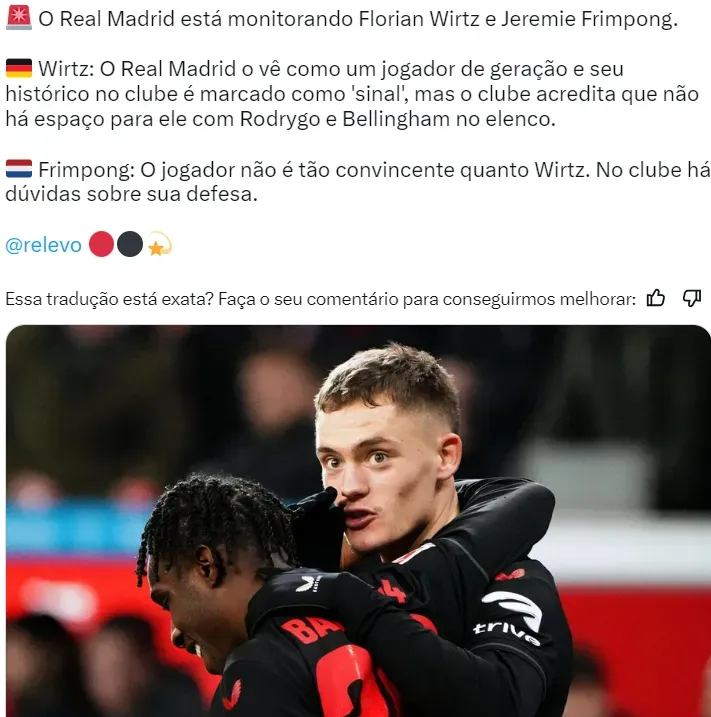
Task: Click the shooting star emoji
Action: (159, 244)
